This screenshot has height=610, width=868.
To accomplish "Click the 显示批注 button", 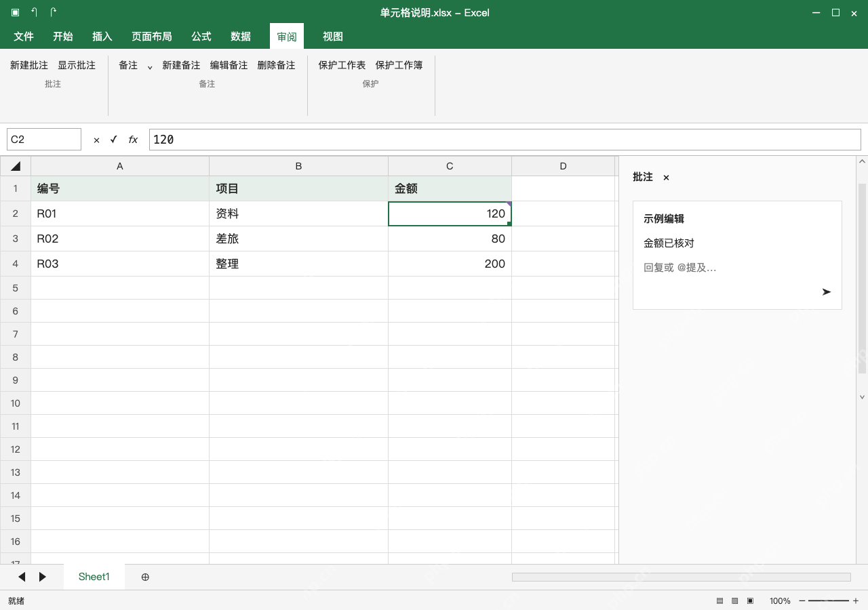I will (x=77, y=65).
